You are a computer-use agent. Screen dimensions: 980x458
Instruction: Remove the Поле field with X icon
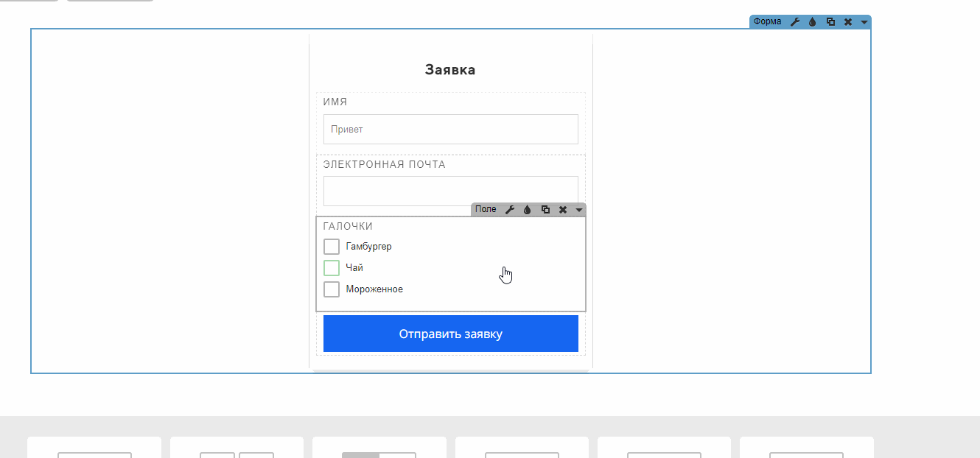[563, 210]
